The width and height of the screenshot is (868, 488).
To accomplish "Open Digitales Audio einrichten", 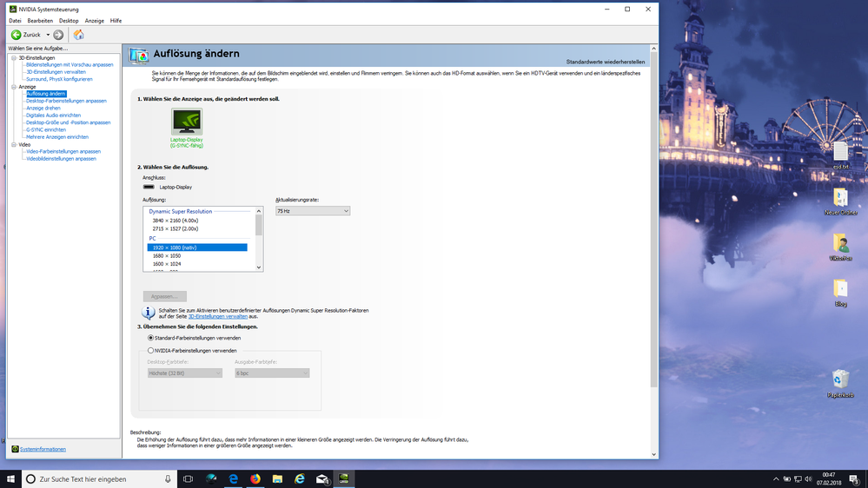I will pyautogui.click(x=53, y=115).
